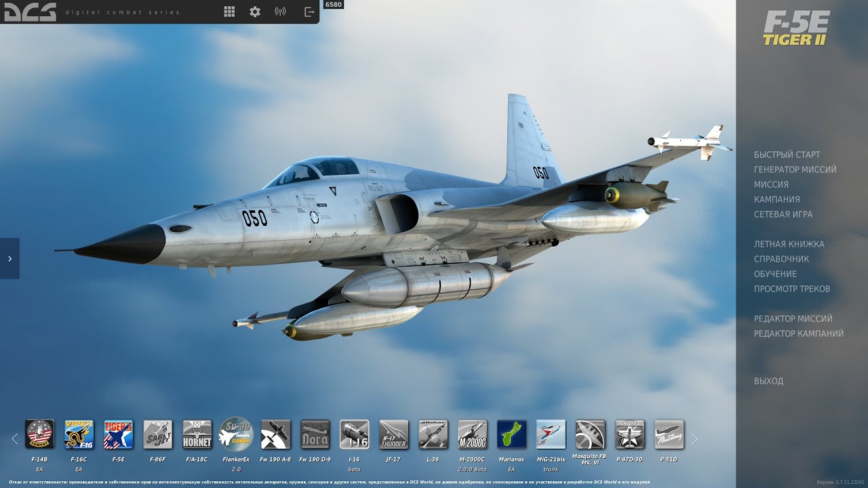Select the Mosquito FB Mk. VI icon
This screenshot has width=868, height=488.
click(590, 434)
